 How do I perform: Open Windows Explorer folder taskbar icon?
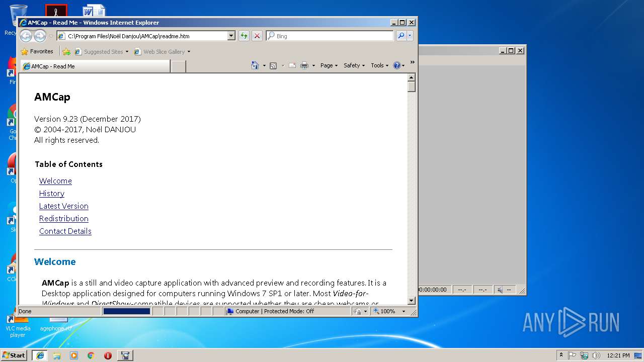point(57,355)
